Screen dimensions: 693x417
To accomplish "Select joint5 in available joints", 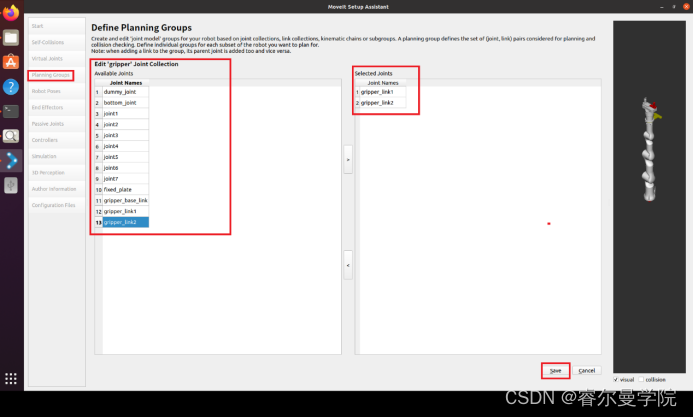I will [126, 157].
